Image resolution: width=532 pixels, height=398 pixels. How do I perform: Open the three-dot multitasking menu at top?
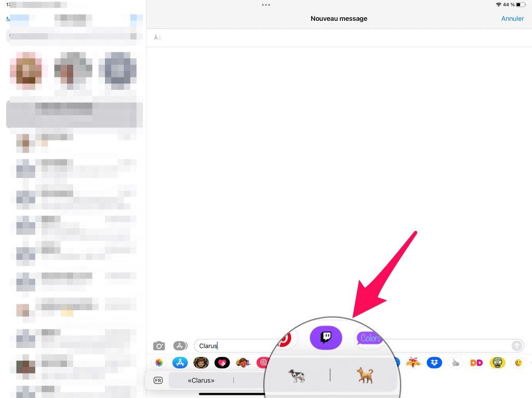tap(266, 5)
